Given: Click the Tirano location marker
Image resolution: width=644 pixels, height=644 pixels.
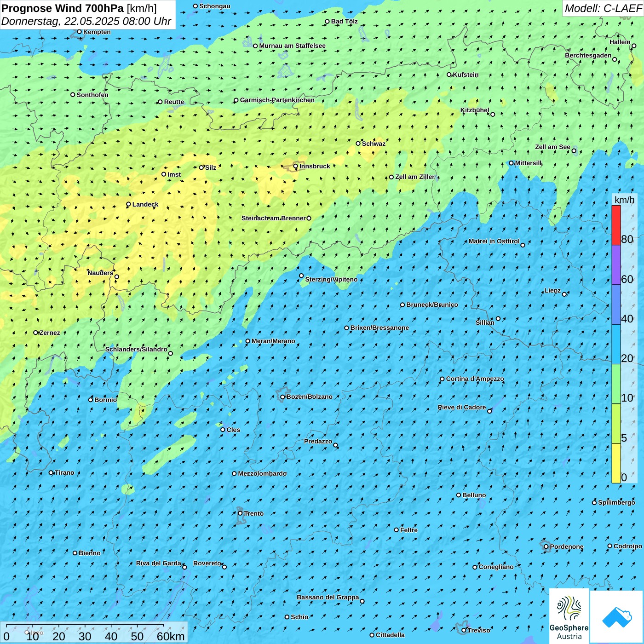Looking at the screenshot, I should tap(51, 472).
